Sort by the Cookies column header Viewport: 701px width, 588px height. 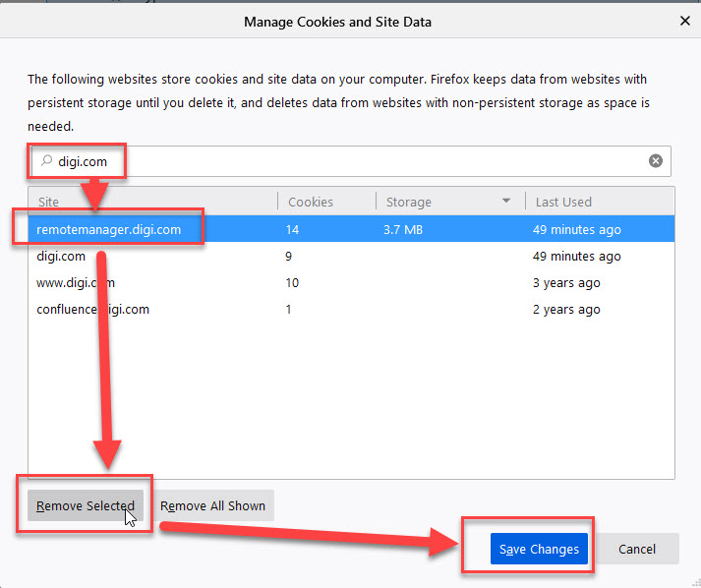[x=326, y=202]
